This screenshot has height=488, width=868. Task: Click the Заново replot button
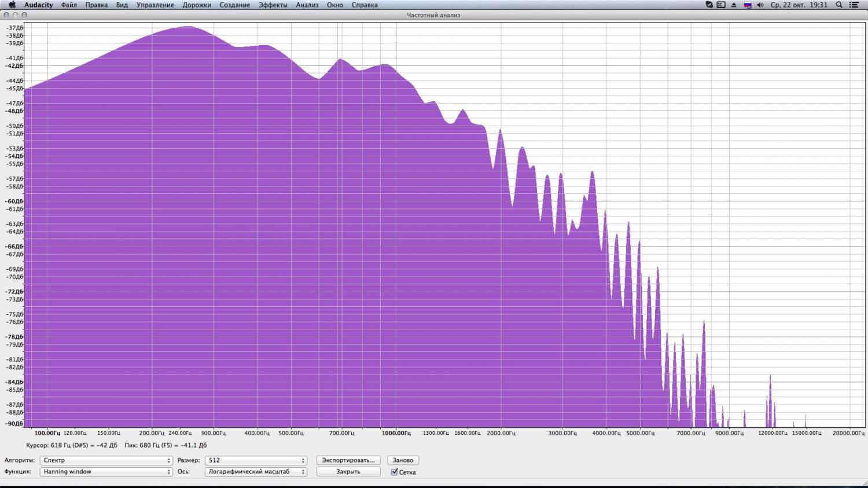[x=403, y=460]
